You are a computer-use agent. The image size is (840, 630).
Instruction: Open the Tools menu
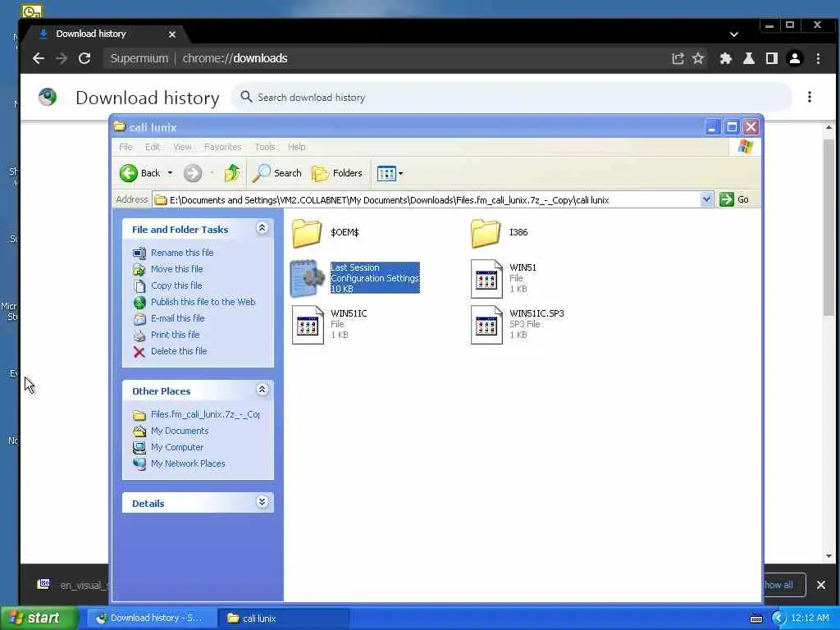(265, 147)
